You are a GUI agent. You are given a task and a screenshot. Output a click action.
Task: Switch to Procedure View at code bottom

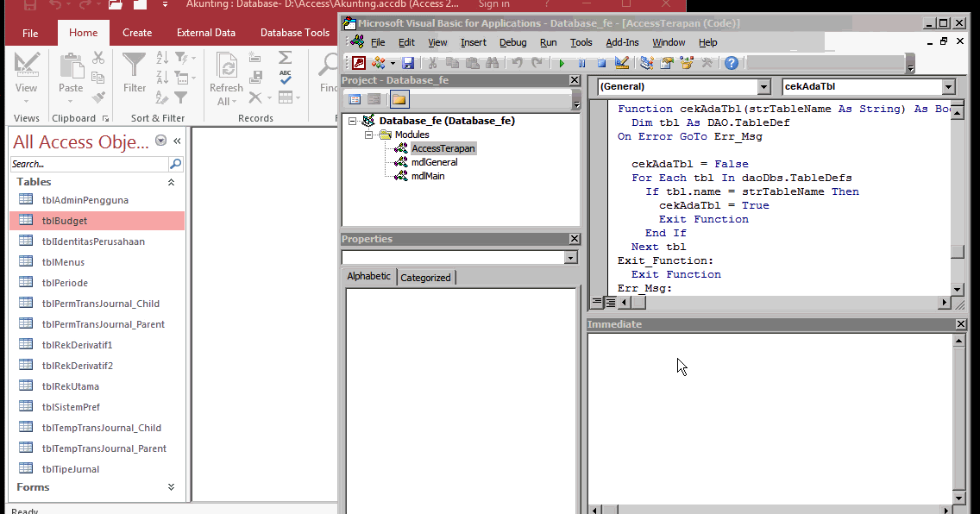[x=597, y=303]
